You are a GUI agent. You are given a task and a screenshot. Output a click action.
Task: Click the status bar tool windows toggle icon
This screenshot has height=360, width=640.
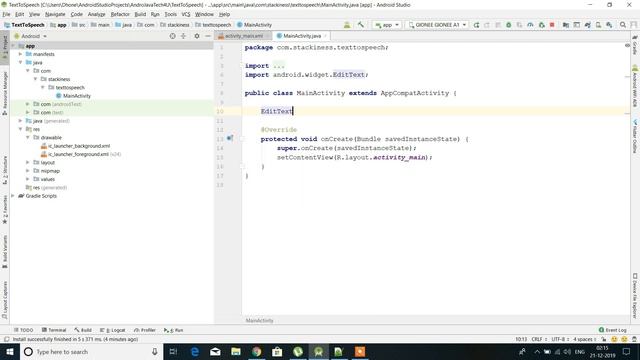[6, 339]
